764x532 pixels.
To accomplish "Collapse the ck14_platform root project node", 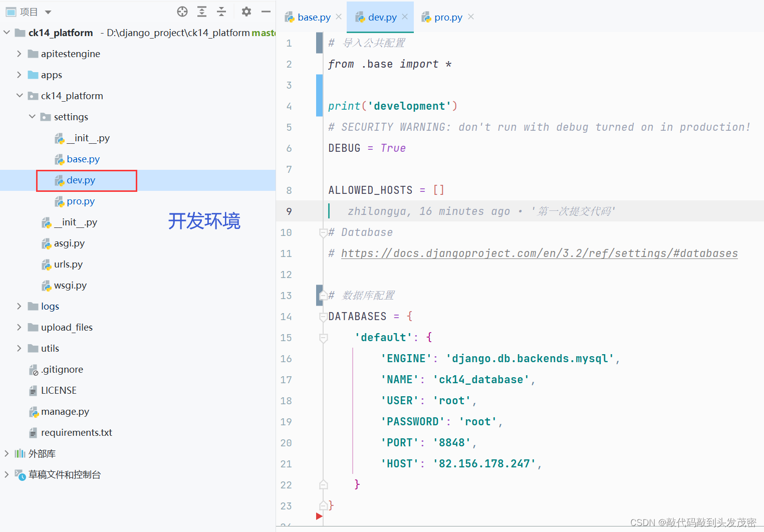I will point(7,33).
